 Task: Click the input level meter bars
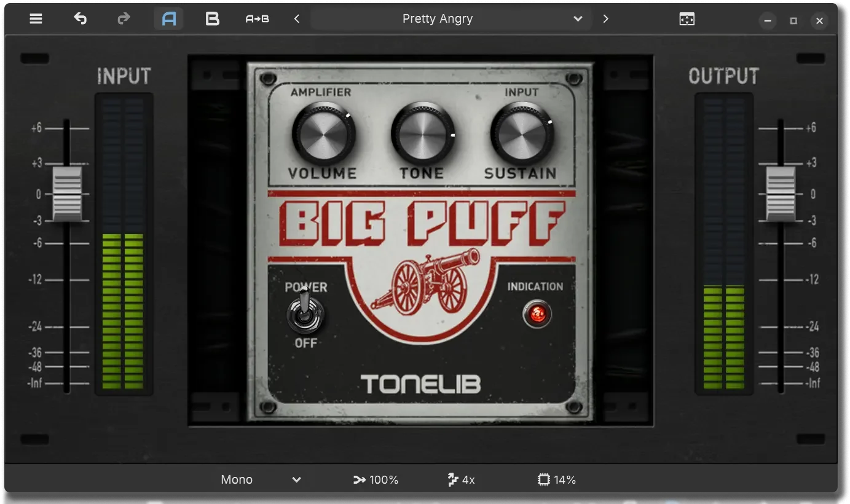coord(123,244)
